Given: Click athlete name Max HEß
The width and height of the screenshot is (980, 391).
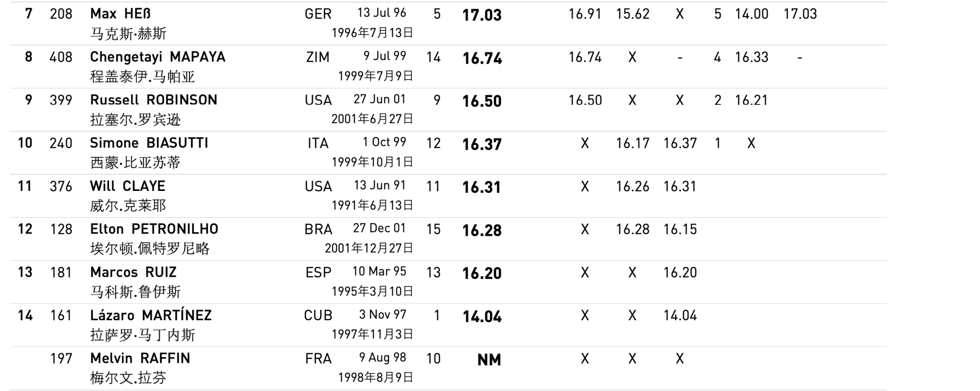Looking at the screenshot, I should click(120, 14).
